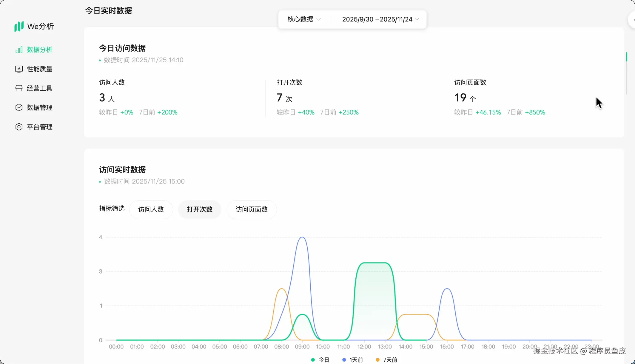Click the green page scrollbar indicator
635x364 pixels.
(626, 57)
